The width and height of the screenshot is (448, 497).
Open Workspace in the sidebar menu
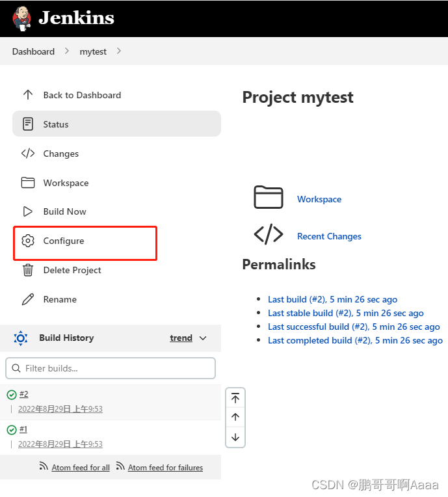point(66,183)
